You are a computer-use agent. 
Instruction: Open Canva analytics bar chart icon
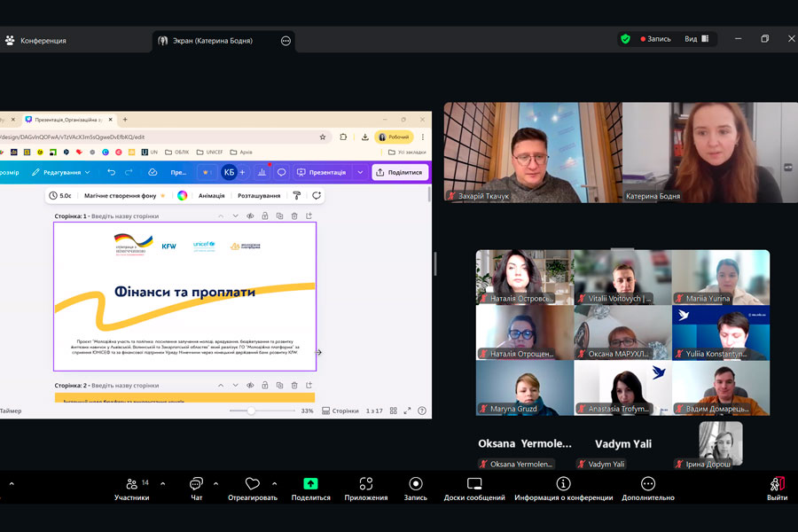262,172
